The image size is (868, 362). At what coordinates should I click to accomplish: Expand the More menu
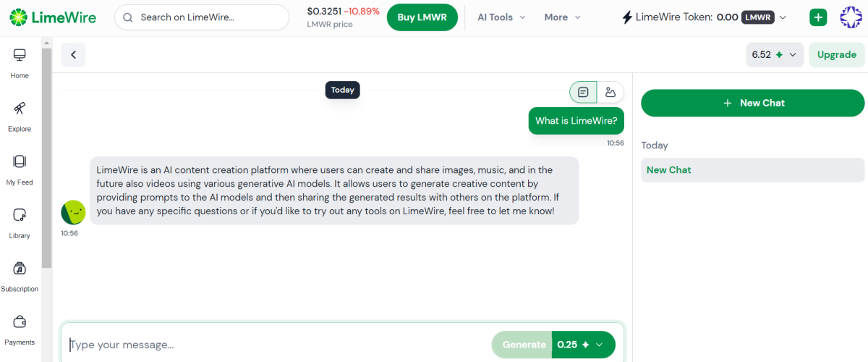[562, 17]
